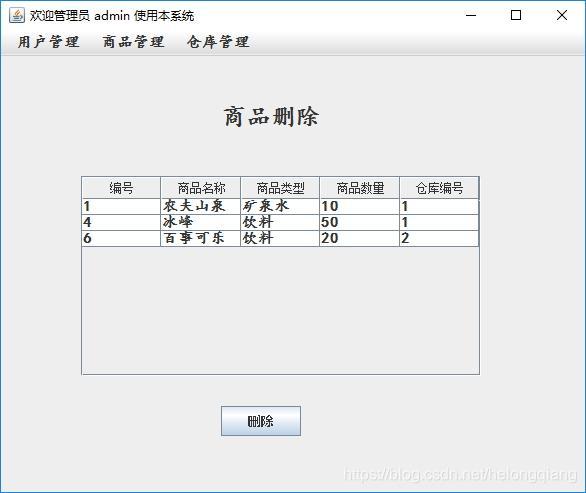Select the 农夫山泉 product name cell

[x=201, y=206]
